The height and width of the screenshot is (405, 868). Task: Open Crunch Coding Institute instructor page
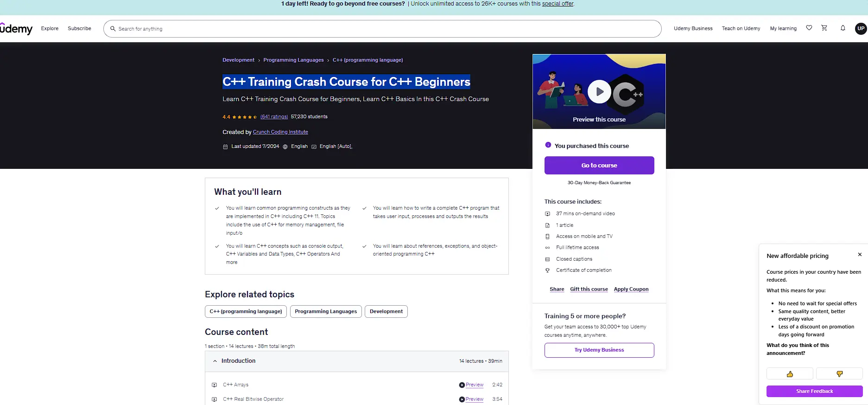coord(280,132)
